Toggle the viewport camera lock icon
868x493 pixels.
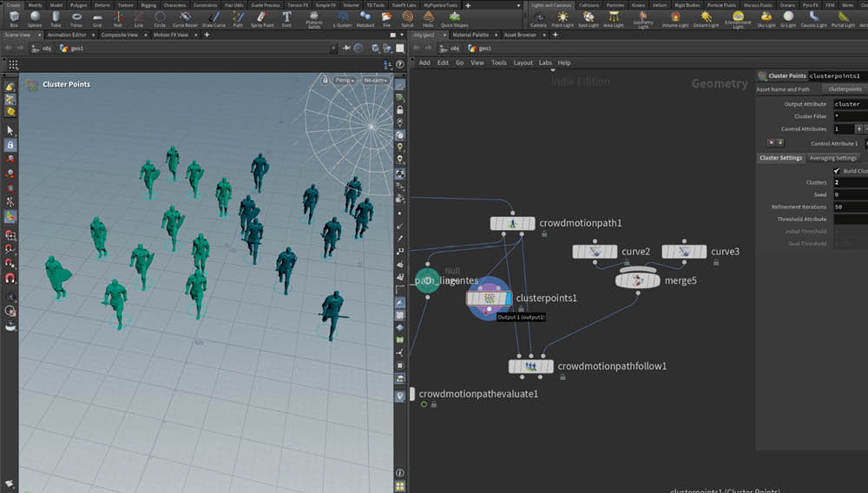click(325, 80)
